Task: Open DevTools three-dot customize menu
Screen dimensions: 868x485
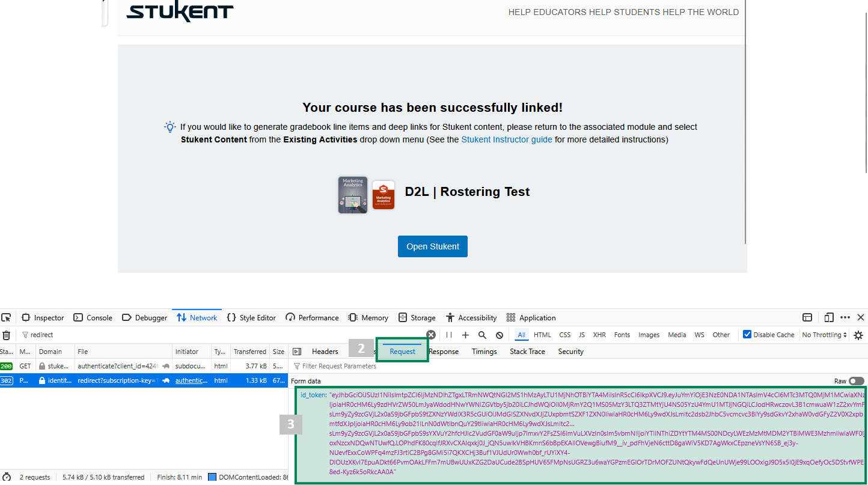Action: (x=845, y=317)
